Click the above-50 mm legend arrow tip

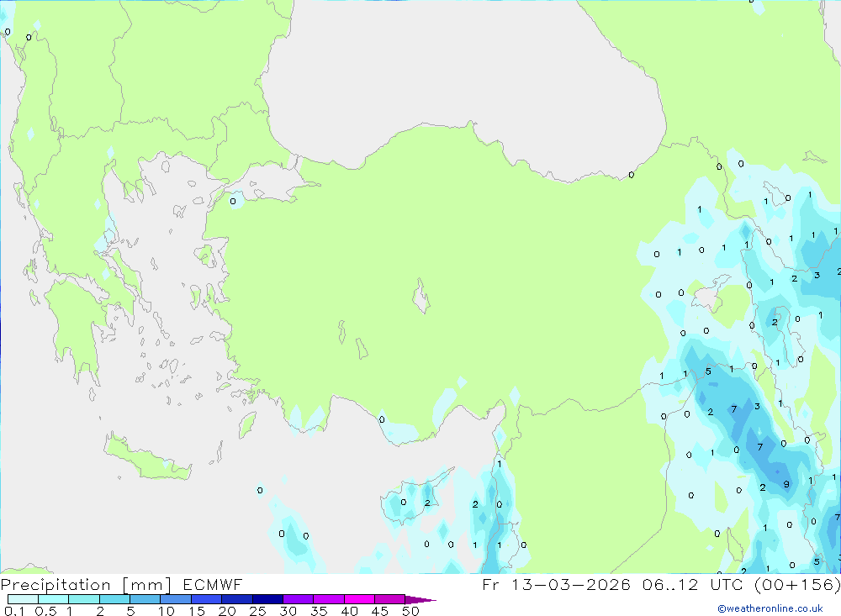(x=420, y=599)
